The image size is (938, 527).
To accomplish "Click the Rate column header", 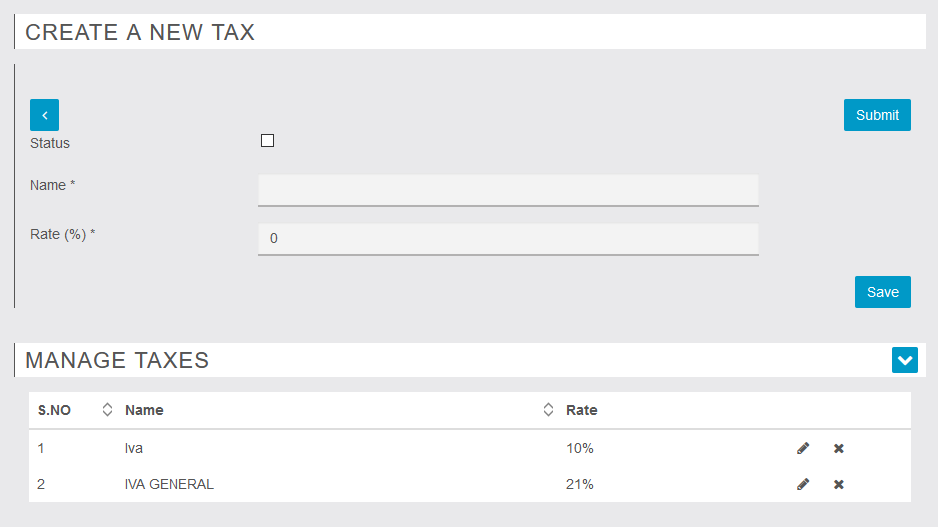I will coord(581,410).
